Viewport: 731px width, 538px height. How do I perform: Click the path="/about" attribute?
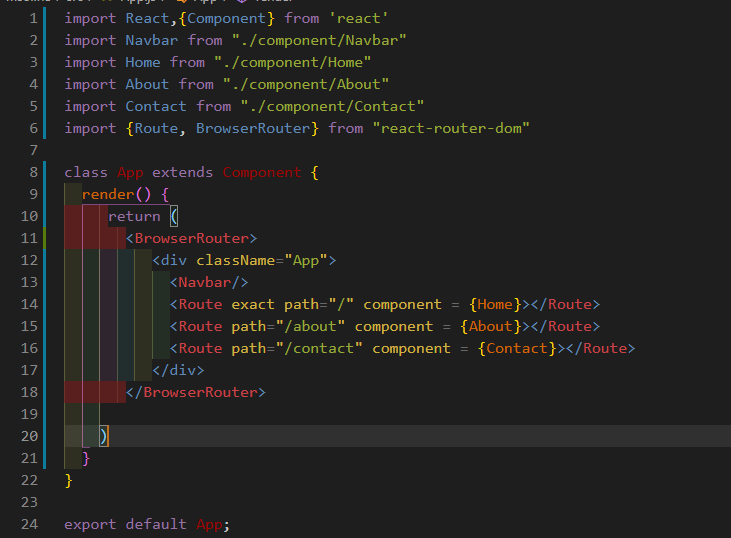(288, 326)
